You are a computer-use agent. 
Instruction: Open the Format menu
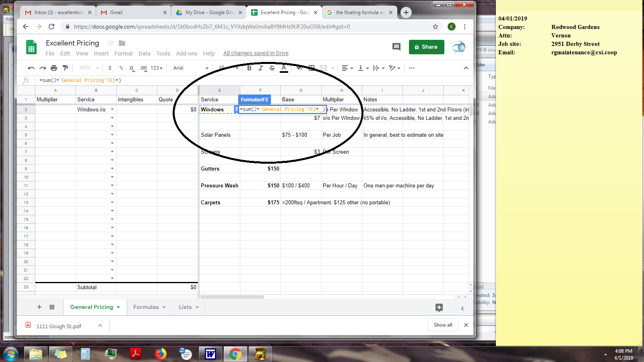124,53
